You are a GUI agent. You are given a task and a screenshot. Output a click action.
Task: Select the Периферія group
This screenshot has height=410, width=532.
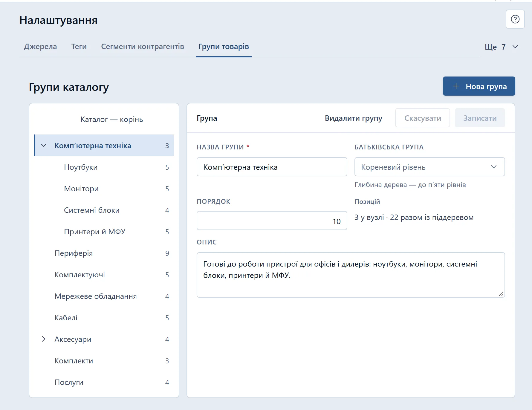(104, 253)
